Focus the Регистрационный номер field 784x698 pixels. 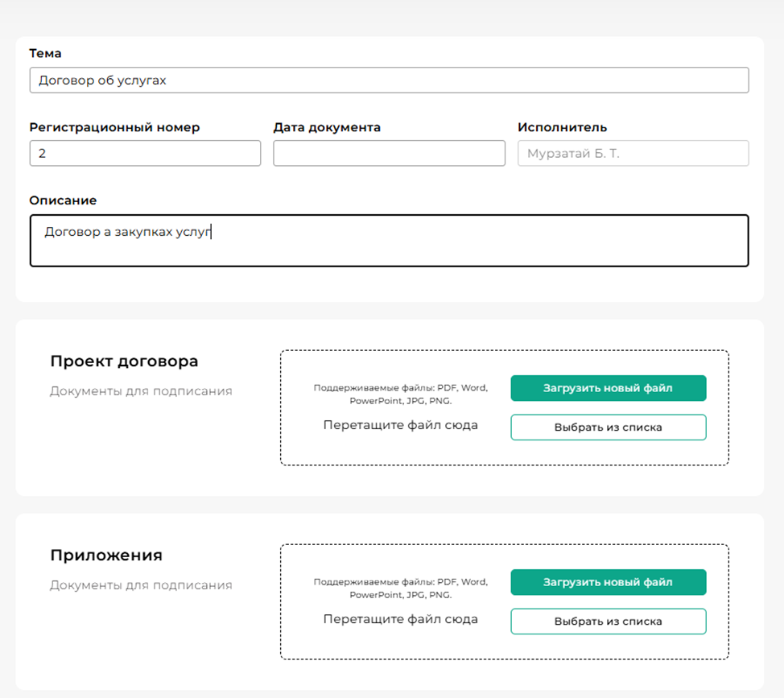(x=145, y=153)
